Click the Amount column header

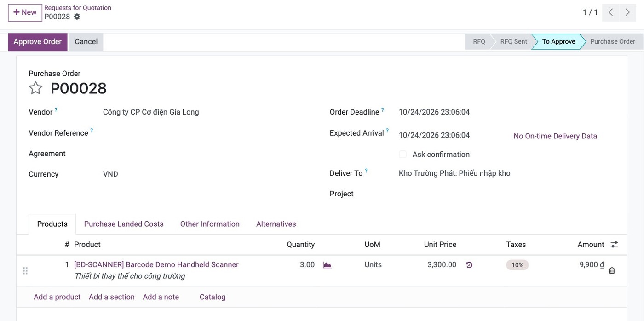pos(591,245)
